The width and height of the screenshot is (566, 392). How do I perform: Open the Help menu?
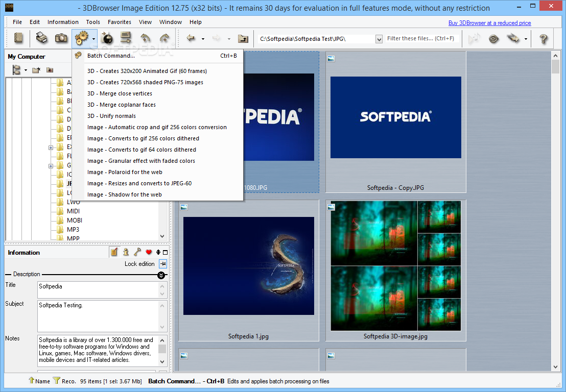pyautogui.click(x=196, y=22)
